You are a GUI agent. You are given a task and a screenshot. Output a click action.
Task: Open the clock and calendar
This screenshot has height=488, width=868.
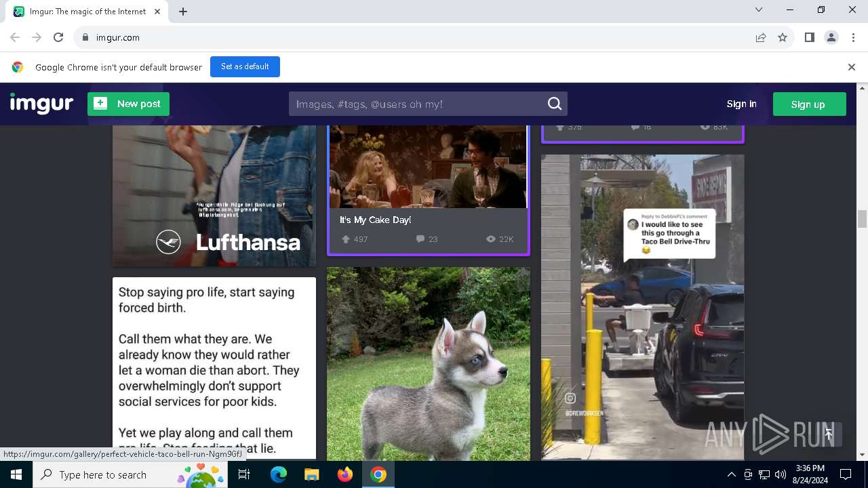click(x=810, y=474)
